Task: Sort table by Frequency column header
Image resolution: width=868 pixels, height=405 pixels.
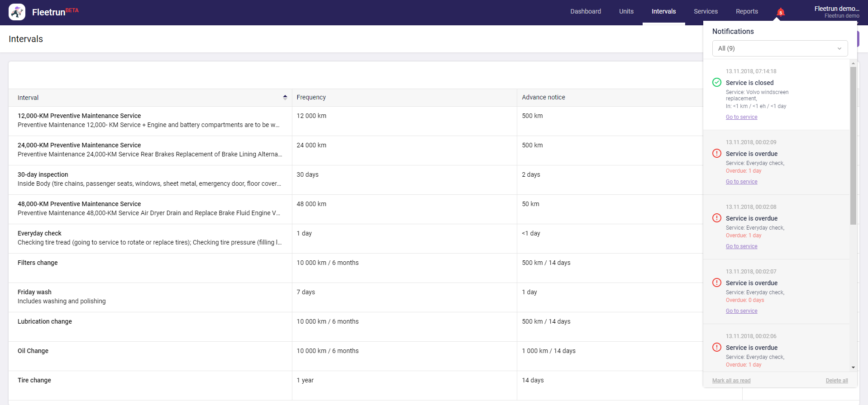Action: click(x=311, y=97)
